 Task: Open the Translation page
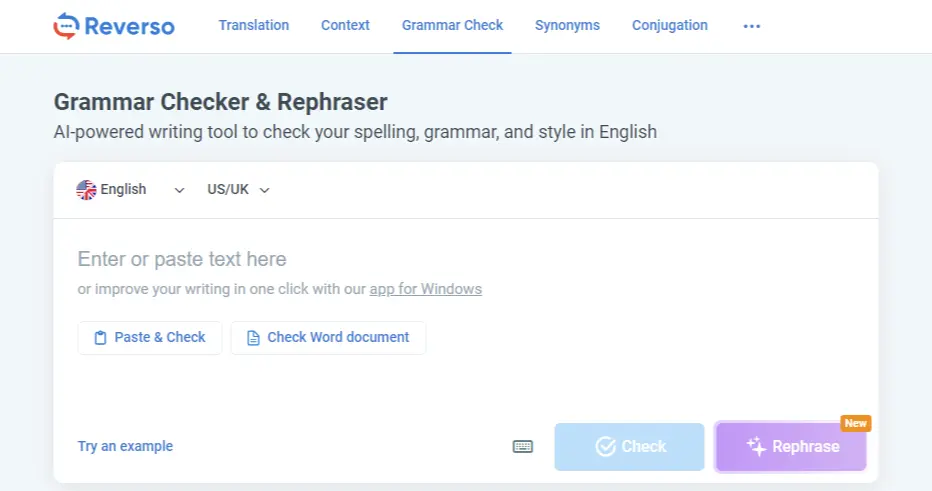(x=254, y=26)
